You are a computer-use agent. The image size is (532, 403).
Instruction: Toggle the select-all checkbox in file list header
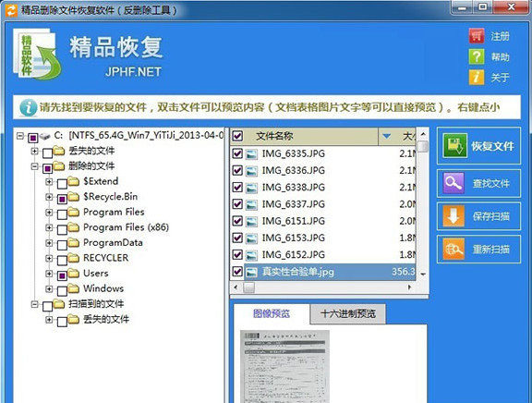[x=237, y=136]
